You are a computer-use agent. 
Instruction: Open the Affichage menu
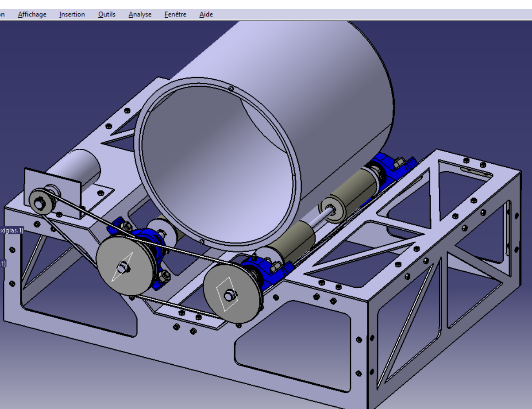(x=32, y=15)
